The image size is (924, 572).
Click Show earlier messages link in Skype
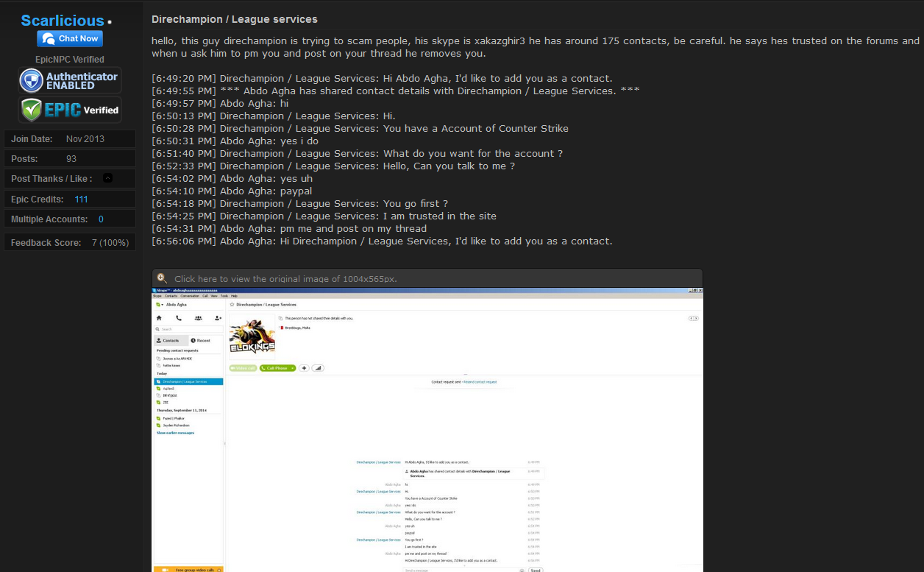pyautogui.click(x=175, y=433)
